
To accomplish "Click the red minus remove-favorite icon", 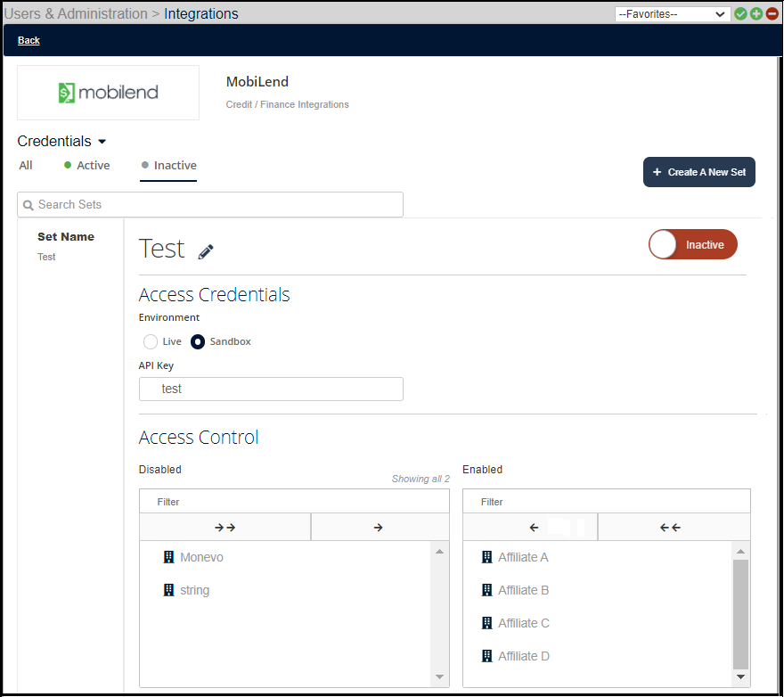I will click(x=772, y=14).
